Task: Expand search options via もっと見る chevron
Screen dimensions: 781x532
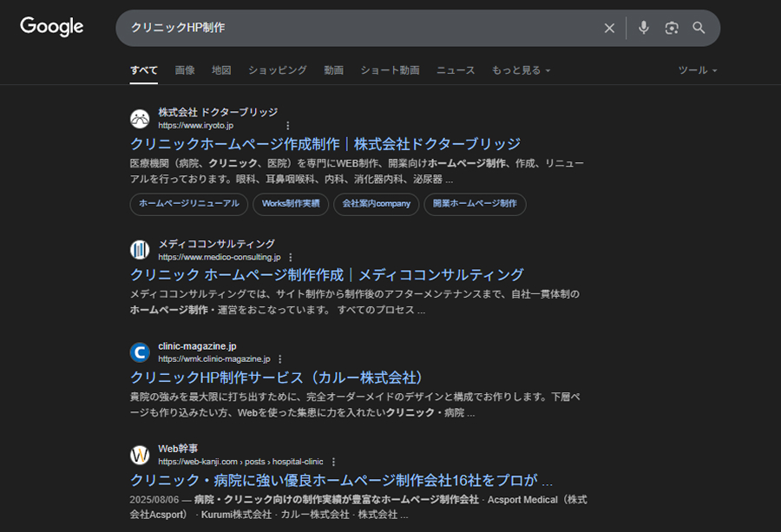Action: (x=549, y=71)
